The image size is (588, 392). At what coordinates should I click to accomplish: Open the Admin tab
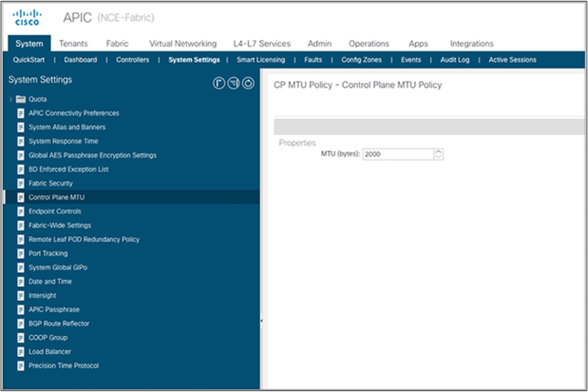point(320,44)
